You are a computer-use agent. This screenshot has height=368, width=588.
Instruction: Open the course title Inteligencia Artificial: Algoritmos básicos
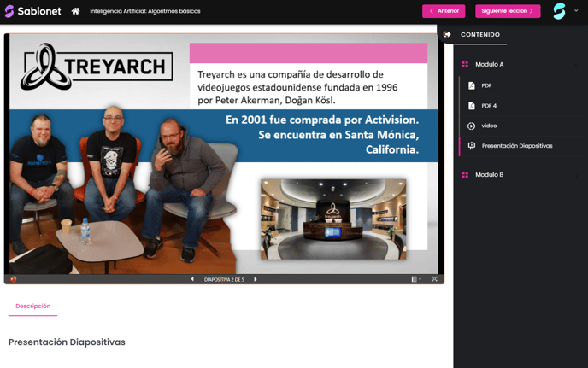(x=145, y=11)
